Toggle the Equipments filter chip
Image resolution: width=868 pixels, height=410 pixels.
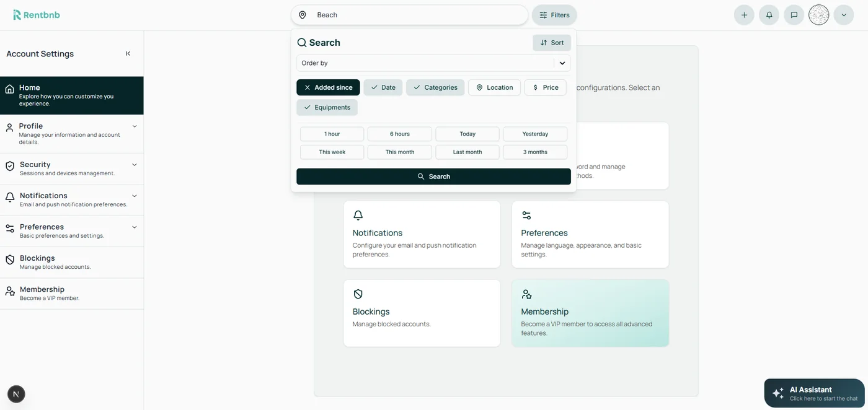[327, 107]
